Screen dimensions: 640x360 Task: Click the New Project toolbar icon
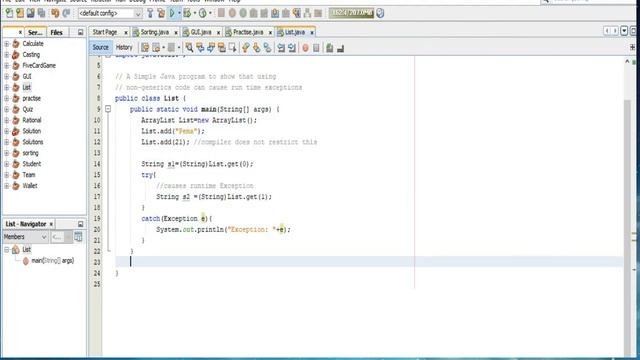(x=20, y=13)
